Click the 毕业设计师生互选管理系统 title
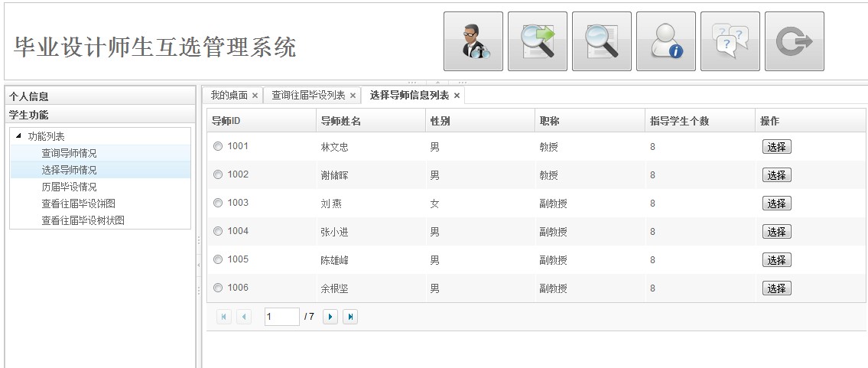 (x=155, y=47)
